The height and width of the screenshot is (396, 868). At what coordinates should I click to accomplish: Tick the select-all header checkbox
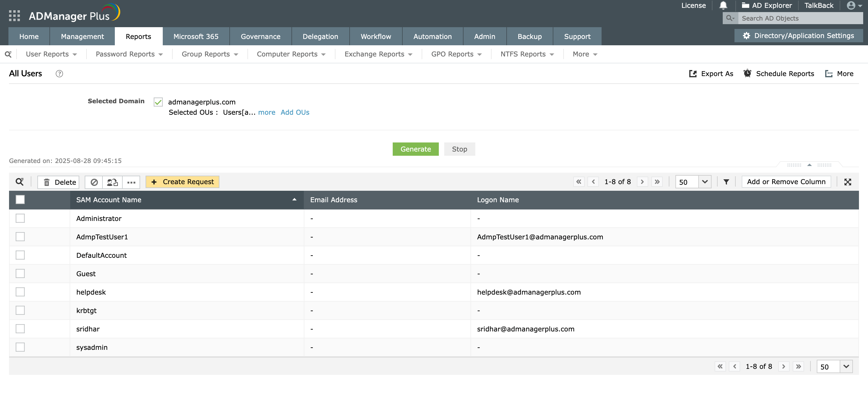(x=20, y=200)
